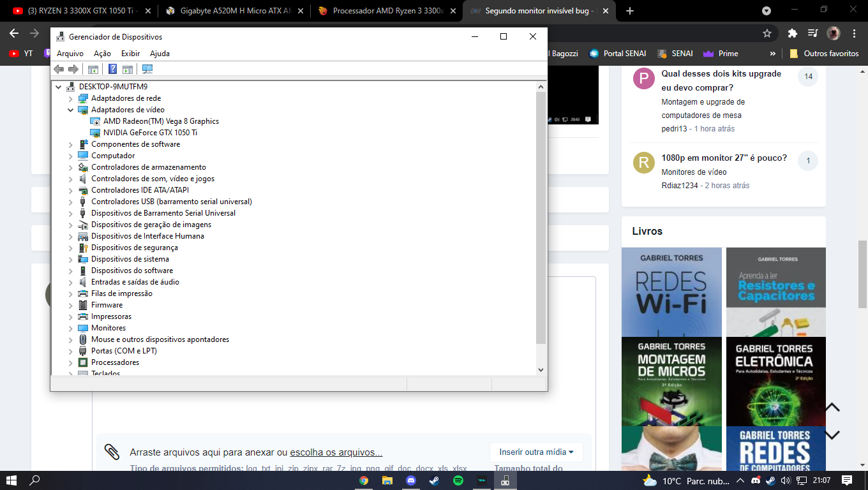Open the Exibir menu
The height and width of the screenshot is (490, 868).
pyautogui.click(x=130, y=54)
